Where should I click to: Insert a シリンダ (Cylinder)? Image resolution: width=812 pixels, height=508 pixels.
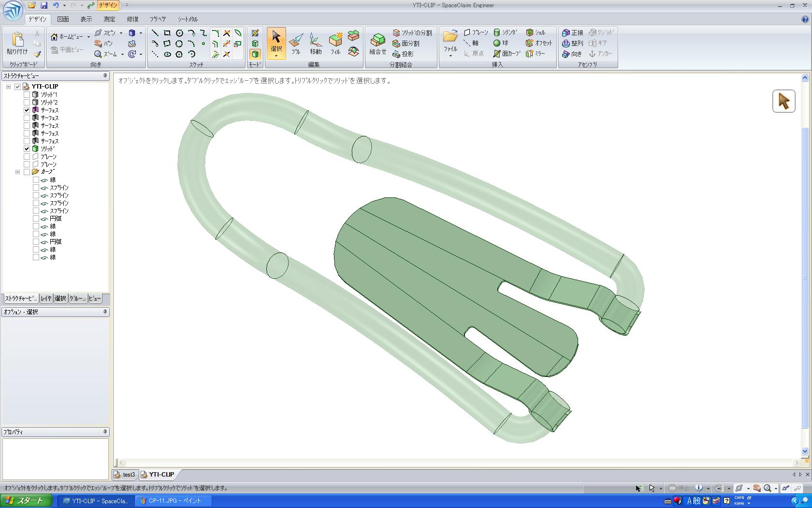[x=505, y=32]
